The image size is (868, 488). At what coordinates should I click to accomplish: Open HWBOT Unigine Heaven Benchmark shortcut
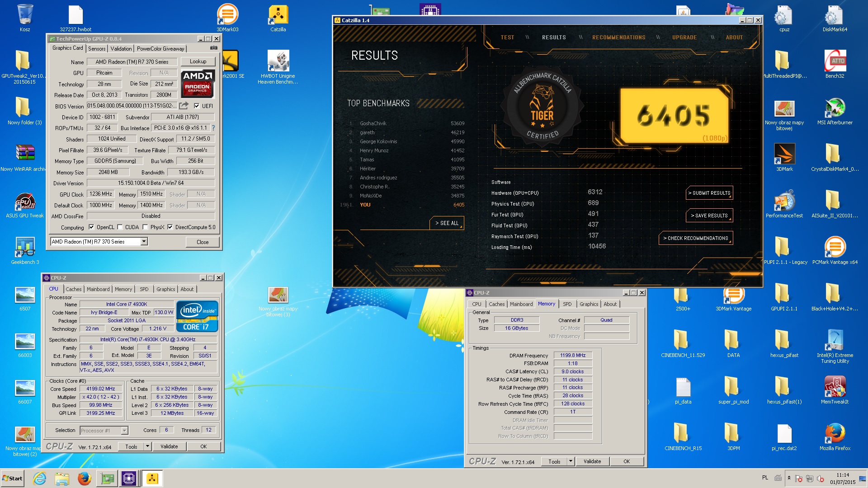coord(278,67)
